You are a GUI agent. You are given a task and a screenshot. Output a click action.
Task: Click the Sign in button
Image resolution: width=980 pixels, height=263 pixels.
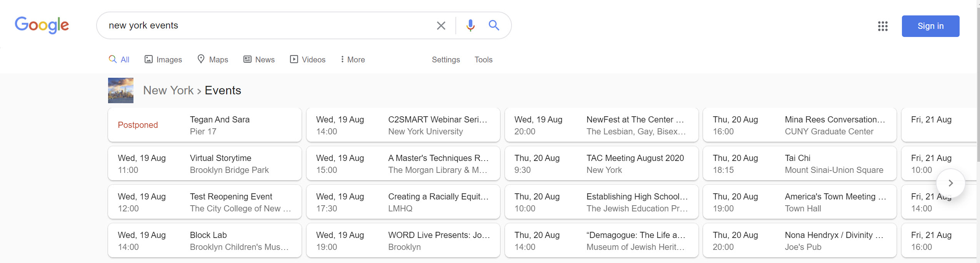pos(930,26)
